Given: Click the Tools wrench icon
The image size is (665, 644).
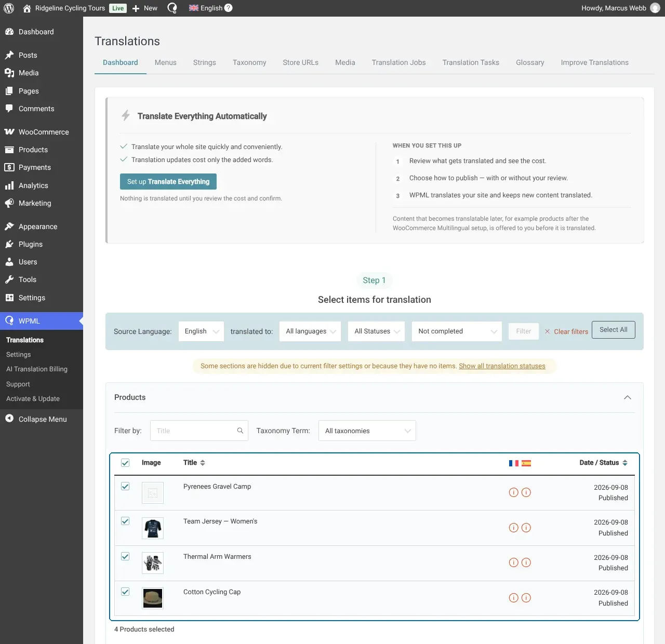Looking at the screenshot, I should [9, 279].
